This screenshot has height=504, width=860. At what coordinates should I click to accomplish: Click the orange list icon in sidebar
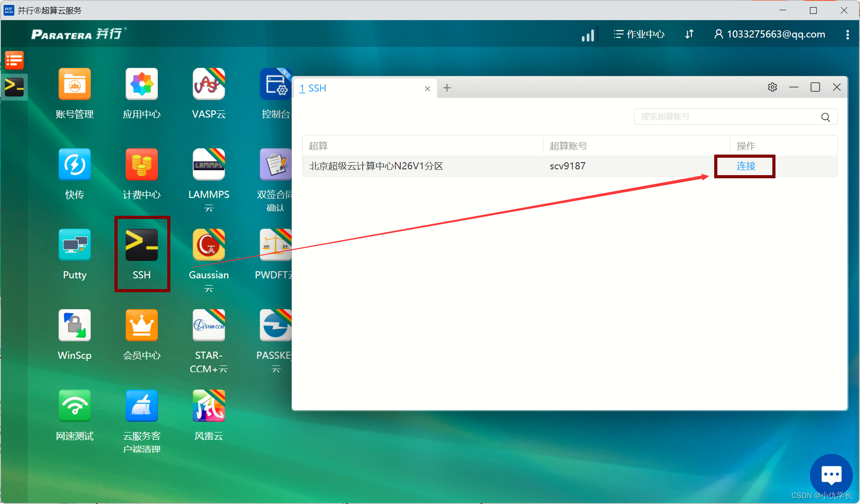14,60
